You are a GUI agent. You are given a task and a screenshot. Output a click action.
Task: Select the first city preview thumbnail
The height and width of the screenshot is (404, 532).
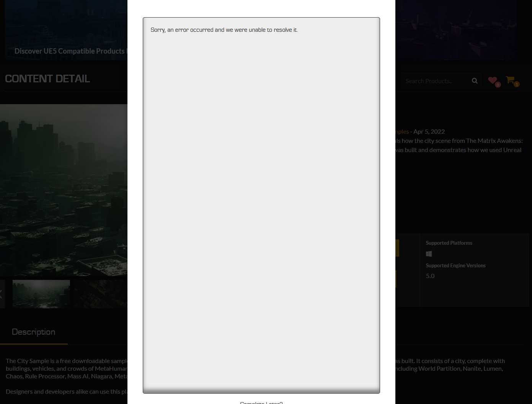point(41,294)
